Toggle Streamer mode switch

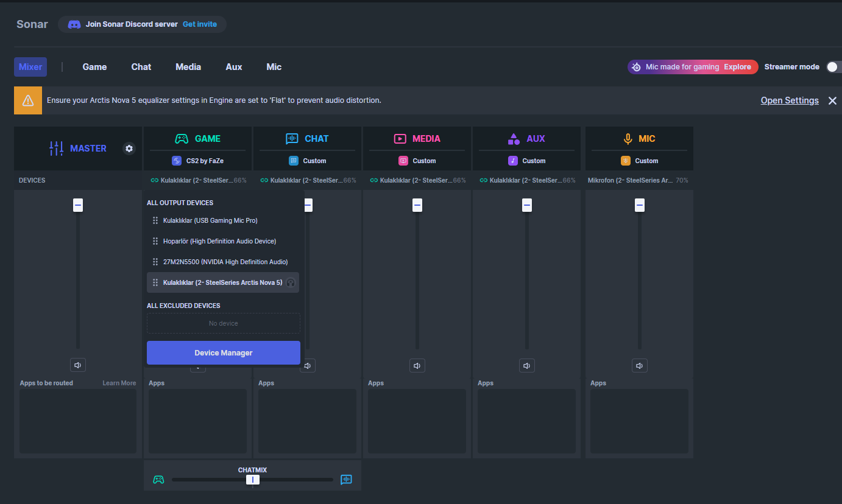[x=833, y=67]
